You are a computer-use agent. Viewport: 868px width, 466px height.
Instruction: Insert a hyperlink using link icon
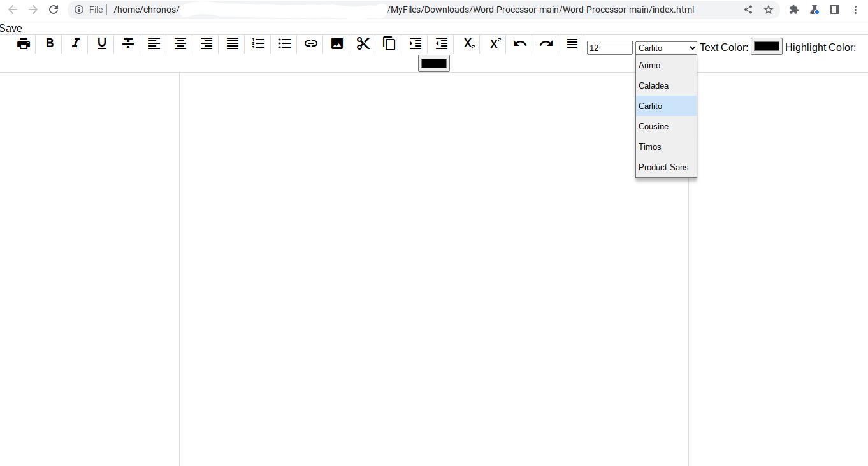coord(311,43)
